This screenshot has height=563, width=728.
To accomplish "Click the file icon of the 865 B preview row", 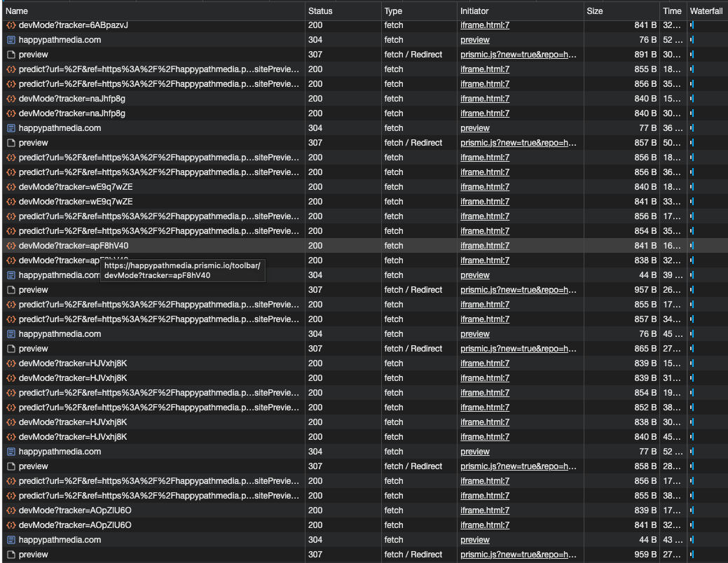I will tap(11, 349).
